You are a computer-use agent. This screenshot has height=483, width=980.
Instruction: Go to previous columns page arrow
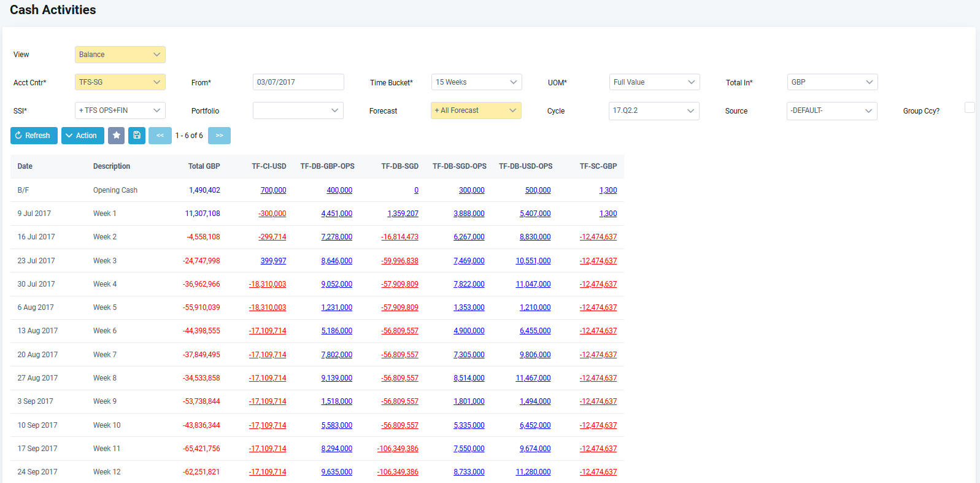click(160, 136)
